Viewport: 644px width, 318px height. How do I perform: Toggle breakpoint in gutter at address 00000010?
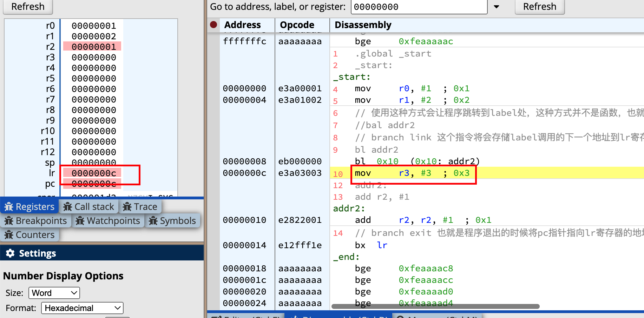click(213, 220)
